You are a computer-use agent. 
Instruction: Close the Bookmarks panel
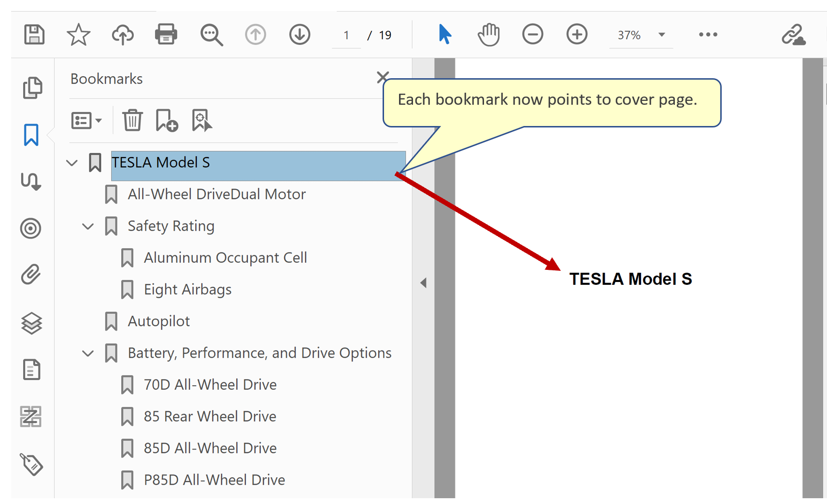(383, 77)
